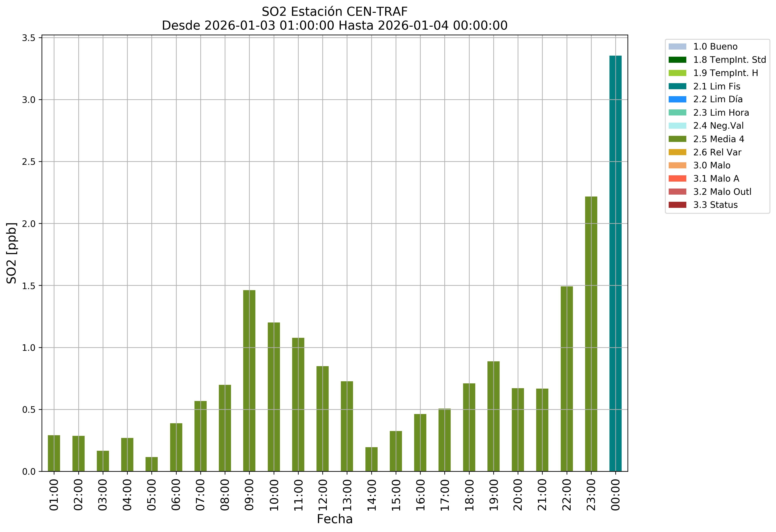
Task: Click the shortest bar at 05:00
Action: click(x=152, y=464)
